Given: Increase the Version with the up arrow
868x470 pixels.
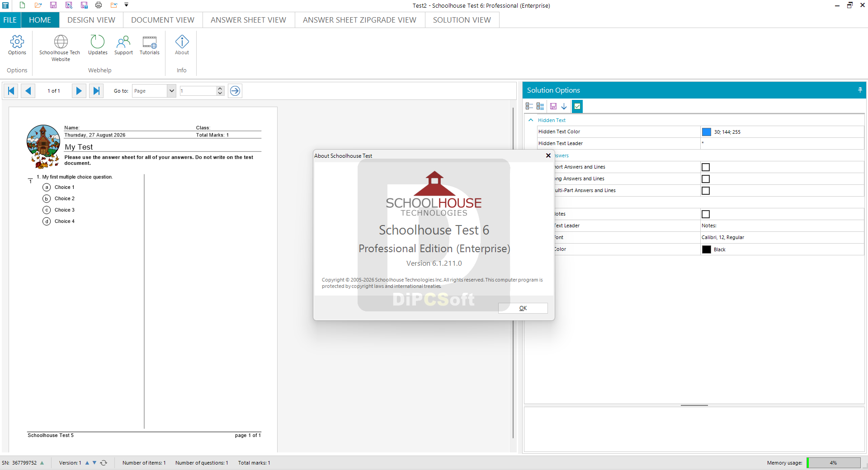Looking at the screenshot, I should pos(87,463).
